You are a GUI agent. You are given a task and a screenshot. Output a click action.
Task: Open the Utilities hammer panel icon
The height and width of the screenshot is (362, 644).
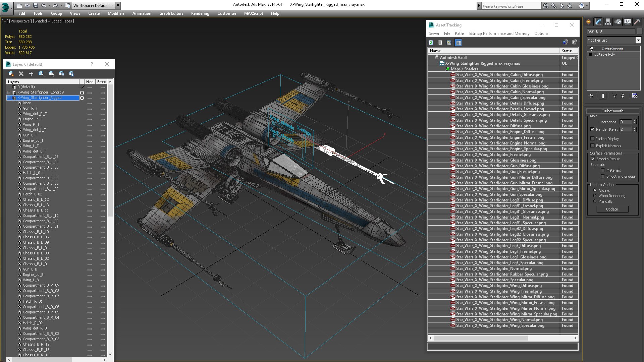coord(637,22)
